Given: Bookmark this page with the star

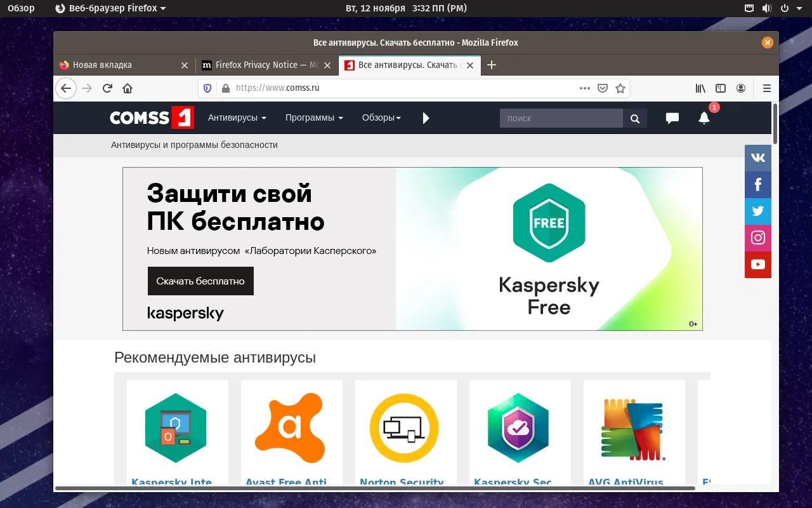Looking at the screenshot, I should [620, 88].
